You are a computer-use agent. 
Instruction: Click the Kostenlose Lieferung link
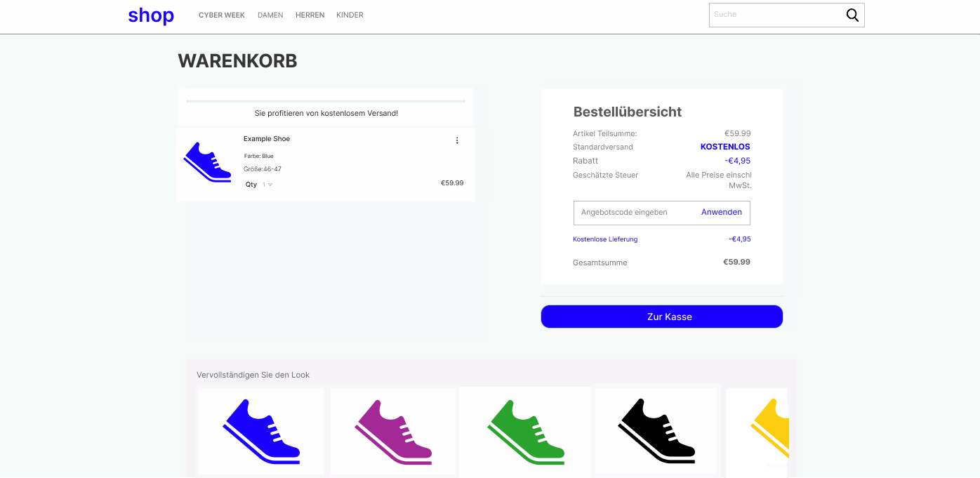pos(605,239)
